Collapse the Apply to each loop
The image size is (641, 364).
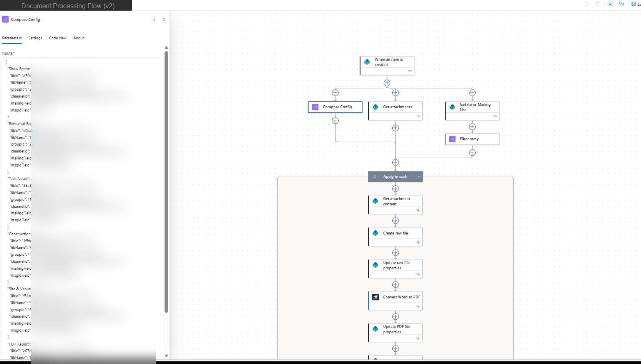419,177
